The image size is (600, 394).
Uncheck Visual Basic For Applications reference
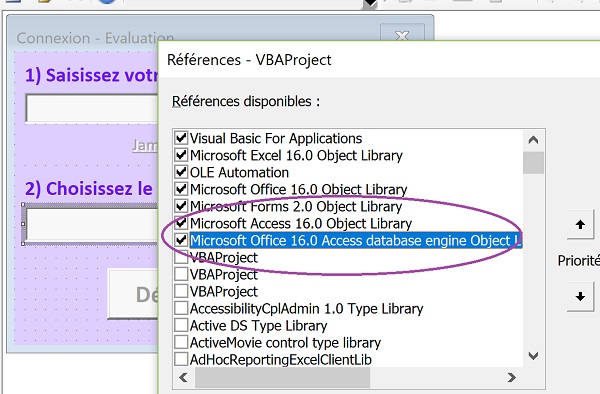coord(181,138)
